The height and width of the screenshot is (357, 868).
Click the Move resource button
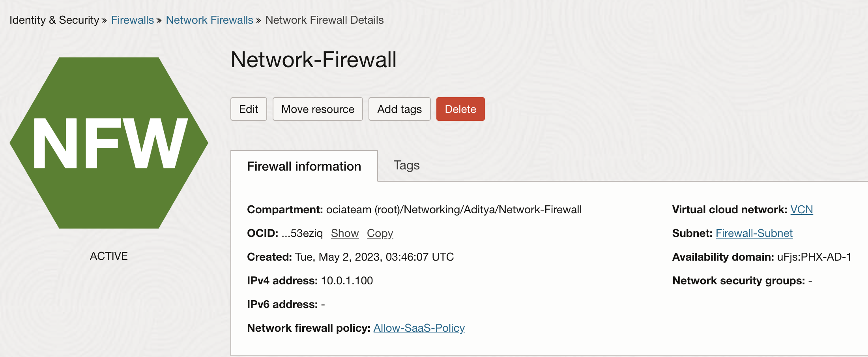pyautogui.click(x=318, y=109)
